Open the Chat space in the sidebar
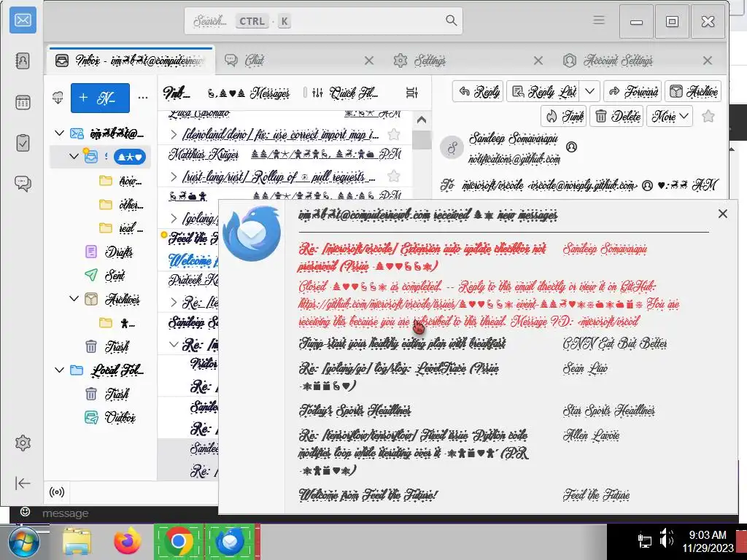The height and width of the screenshot is (560, 747). pos(23,183)
